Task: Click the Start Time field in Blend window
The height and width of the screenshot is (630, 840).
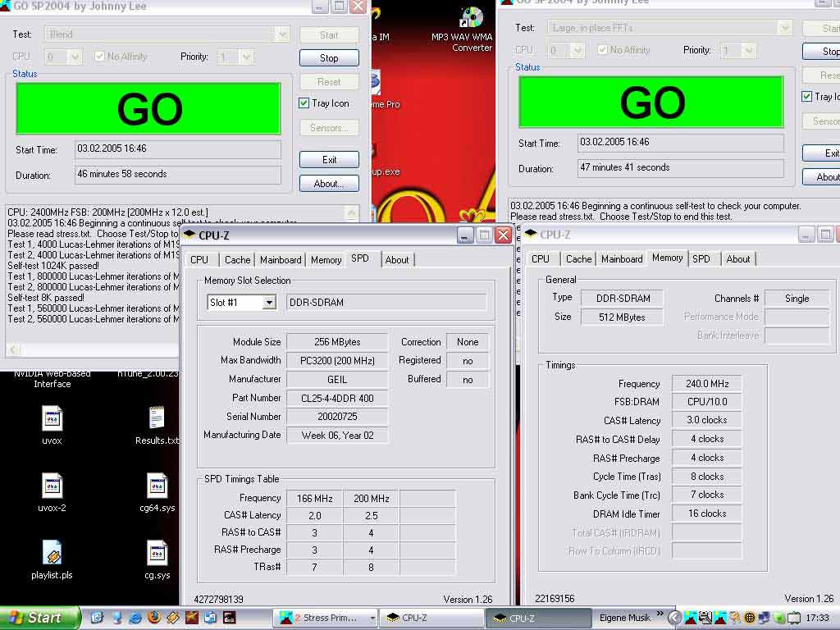Action: click(178, 149)
